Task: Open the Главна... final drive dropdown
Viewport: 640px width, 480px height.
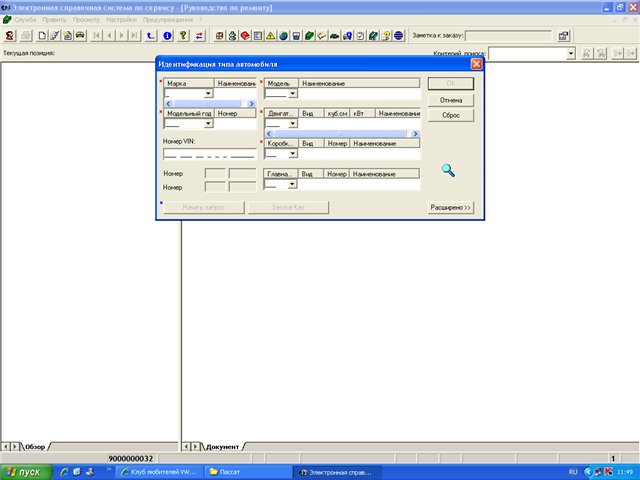Action: 292,184
